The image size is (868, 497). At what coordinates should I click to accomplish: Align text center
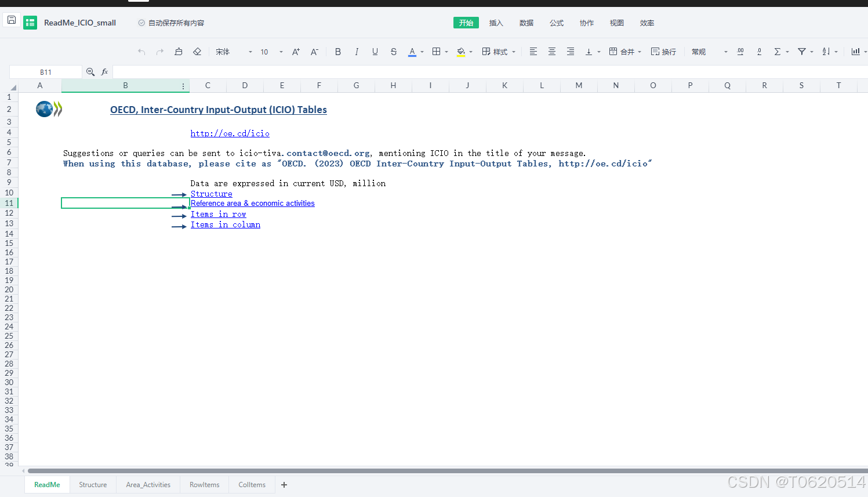click(x=552, y=52)
